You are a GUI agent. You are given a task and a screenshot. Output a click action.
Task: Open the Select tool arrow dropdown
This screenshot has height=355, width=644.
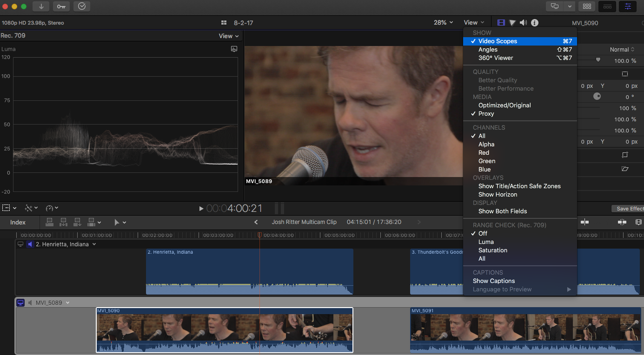pyautogui.click(x=120, y=223)
